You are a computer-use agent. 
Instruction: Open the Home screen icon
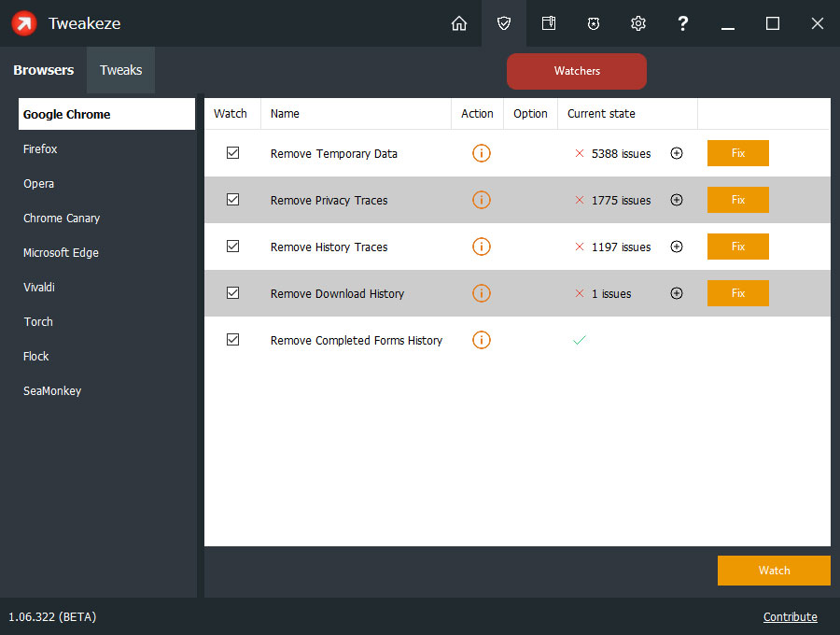click(459, 23)
